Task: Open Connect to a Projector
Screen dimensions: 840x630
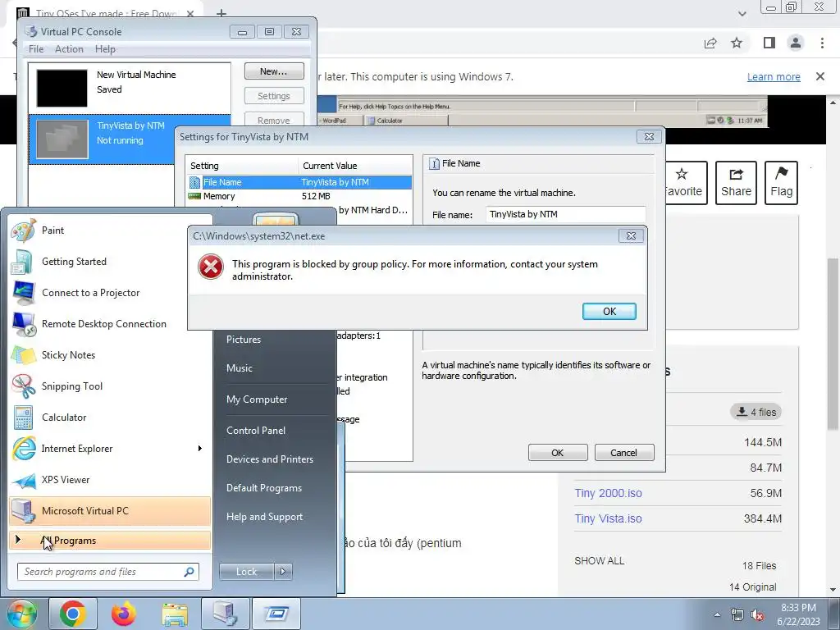Action: (x=110, y=293)
